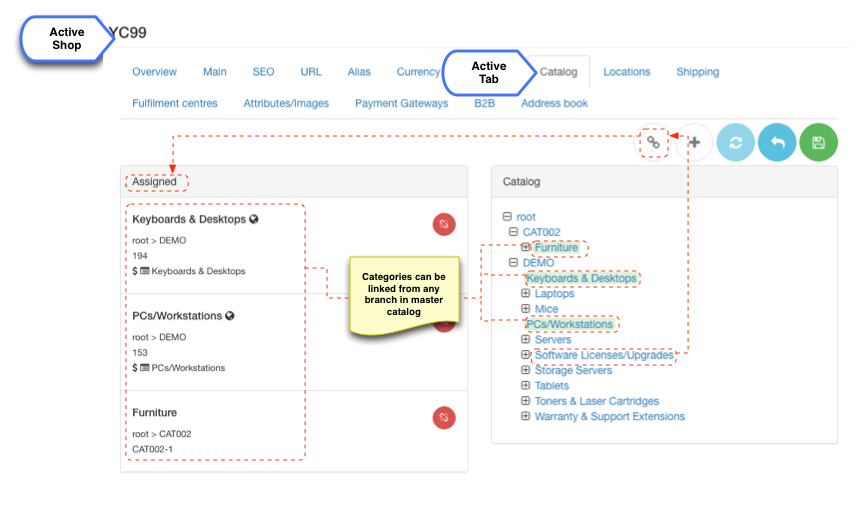Click the blue undo back arrow button
Image resolution: width=860 pixels, height=519 pixels.
777,143
